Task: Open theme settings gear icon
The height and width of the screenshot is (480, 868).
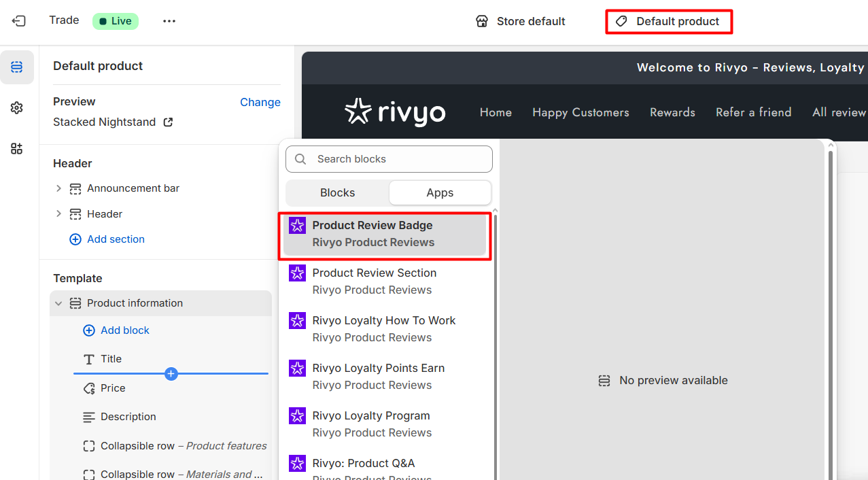Action: tap(17, 107)
